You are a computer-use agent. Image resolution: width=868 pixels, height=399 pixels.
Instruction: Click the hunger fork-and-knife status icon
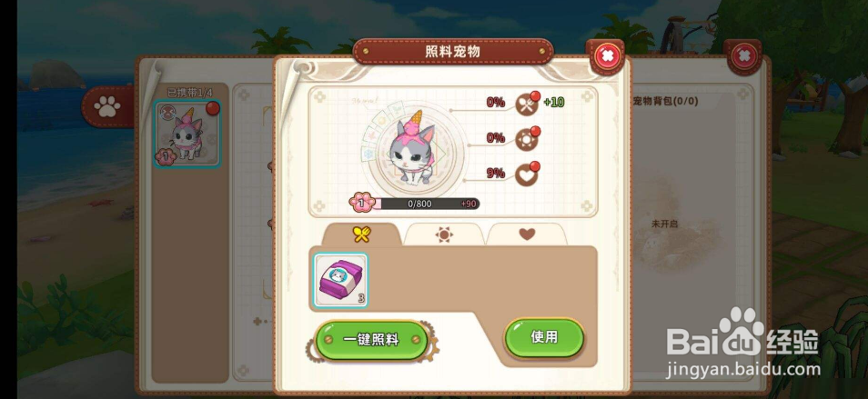click(526, 104)
